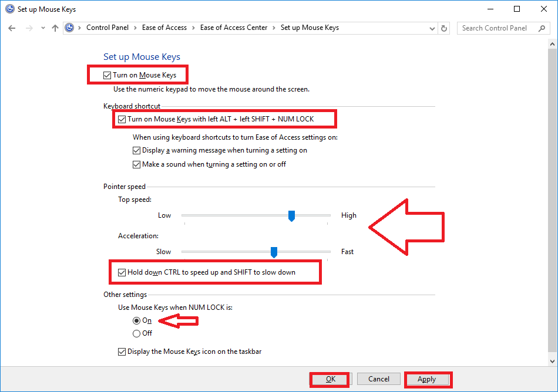
Task: Uncheck Make a sound when turning setting on
Action: click(x=136, y=164)
